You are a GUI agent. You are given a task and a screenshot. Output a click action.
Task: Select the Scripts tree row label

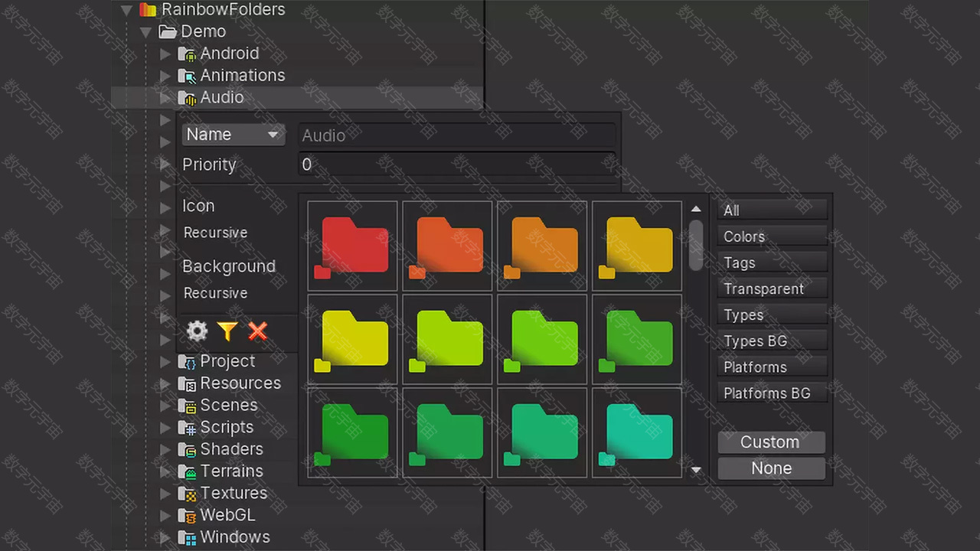227,428
